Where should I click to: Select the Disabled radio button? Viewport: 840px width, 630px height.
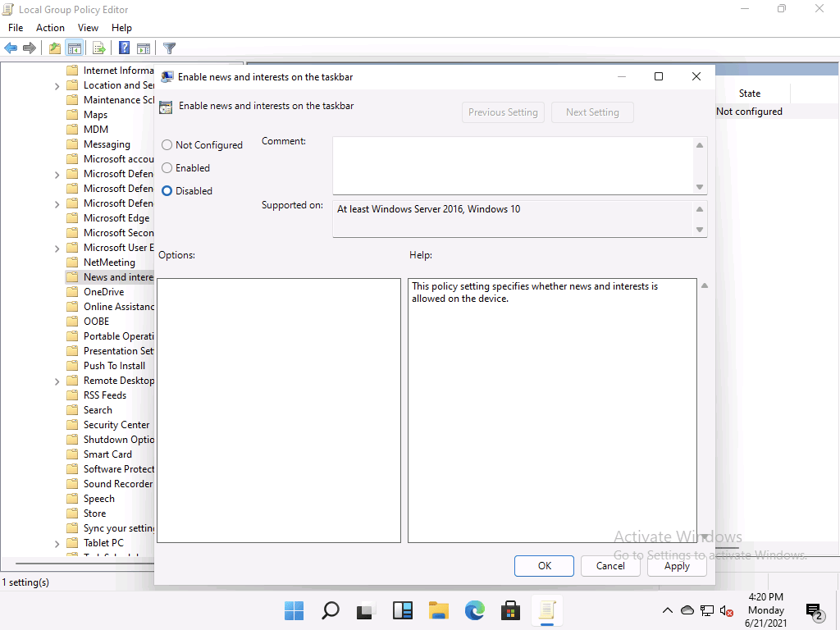[167, 191]
